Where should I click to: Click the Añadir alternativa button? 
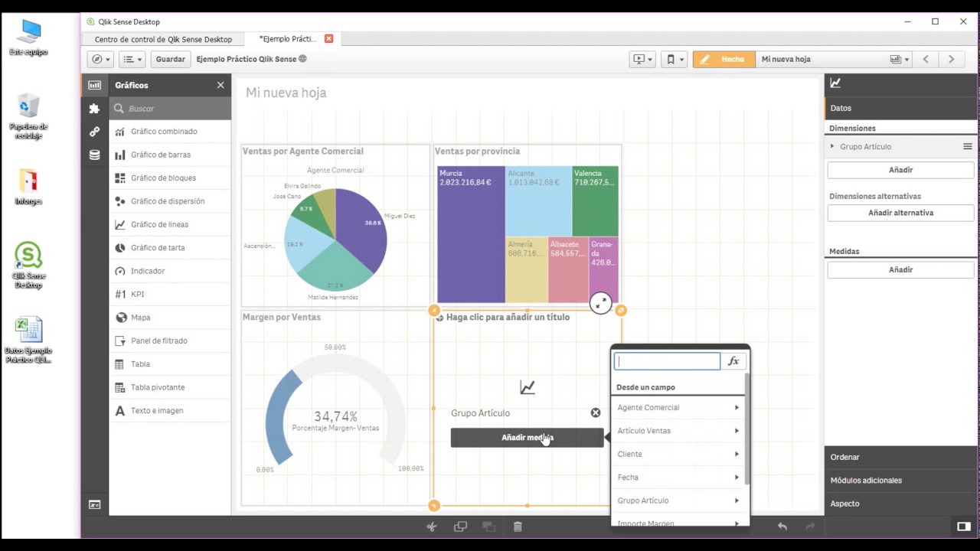900,213
